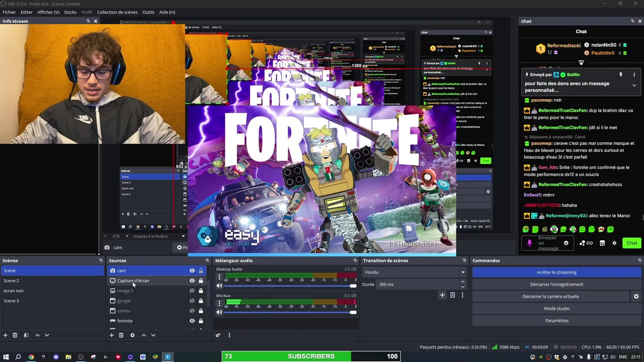The width and height of the screenshot is (644, 362).
Task: Open virtual camera settings gear icon
Action: (x=636, y=297)
